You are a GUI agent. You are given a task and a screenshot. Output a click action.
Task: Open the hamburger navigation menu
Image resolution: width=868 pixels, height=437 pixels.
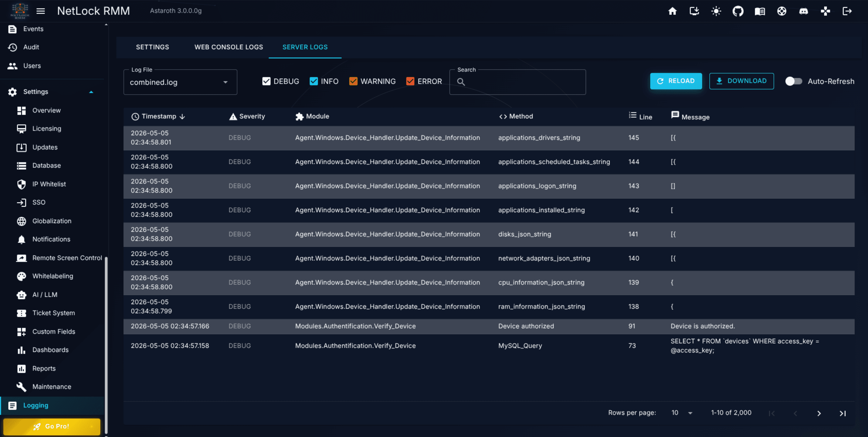[x=40, y=11]
